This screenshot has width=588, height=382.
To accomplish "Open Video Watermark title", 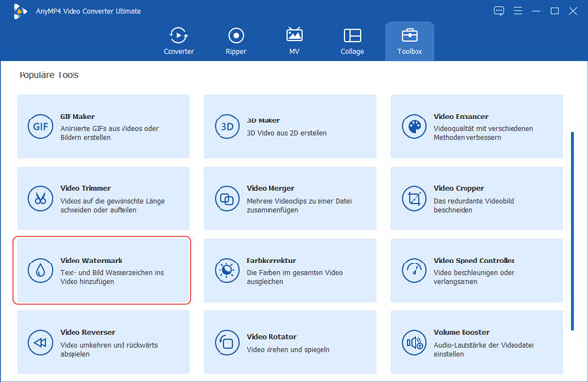I will click(x=91, y=261).
